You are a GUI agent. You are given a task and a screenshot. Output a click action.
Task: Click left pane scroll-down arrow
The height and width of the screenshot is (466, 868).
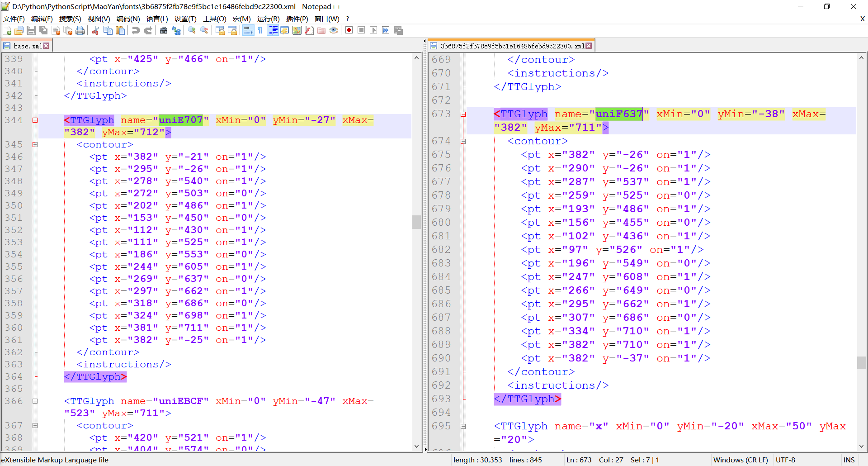[416, 446]
